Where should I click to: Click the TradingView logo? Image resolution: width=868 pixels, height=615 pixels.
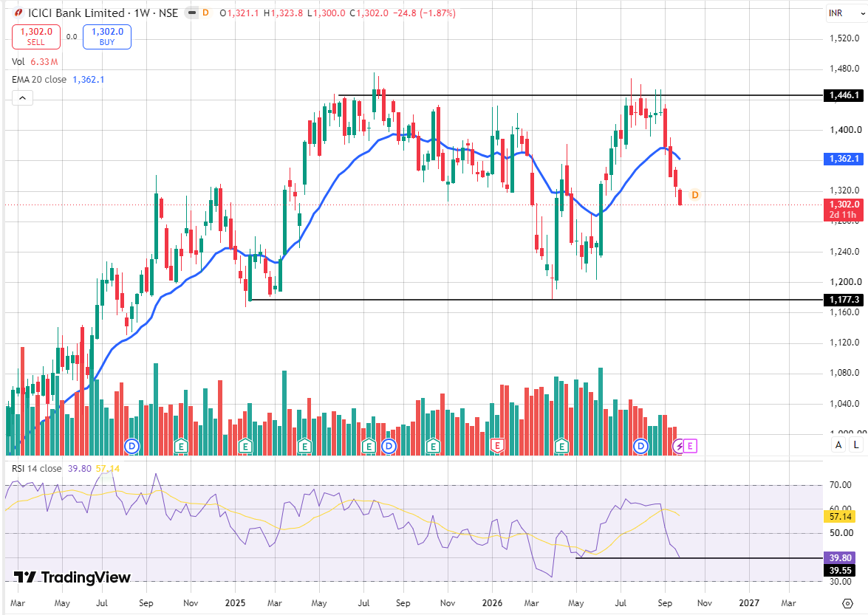click(72, 577)
